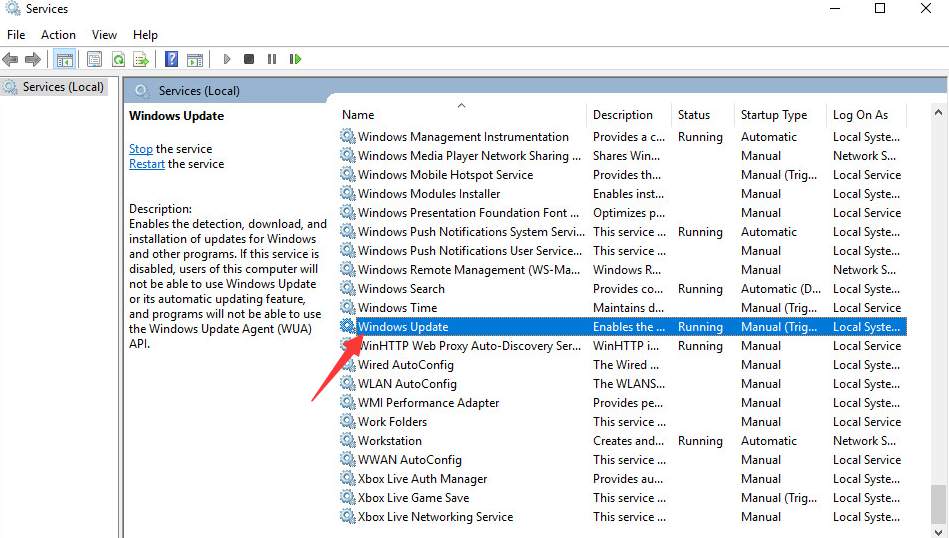This screenshot has height=538, width=949.
Task: Sort by the Log On As column header
Action: (x=867, y=115)
